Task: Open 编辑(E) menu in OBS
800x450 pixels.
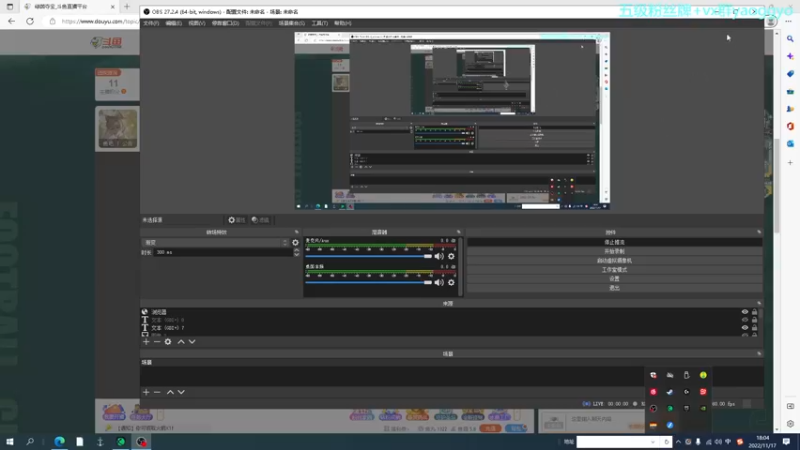Action: coord(173,23)
